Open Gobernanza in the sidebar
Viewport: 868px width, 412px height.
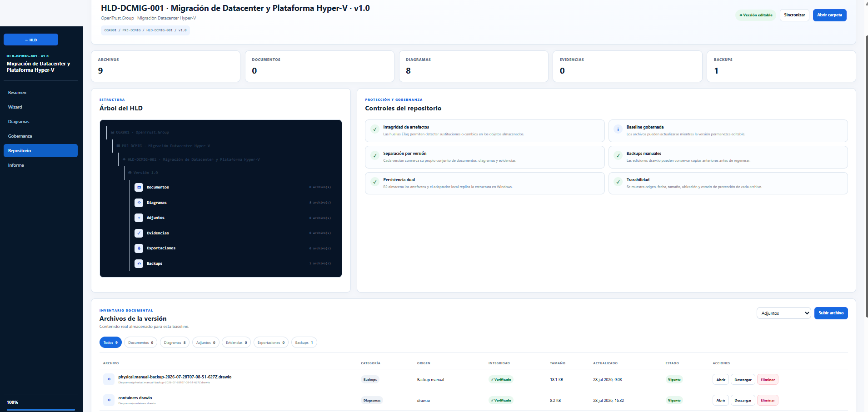(40, 136)
